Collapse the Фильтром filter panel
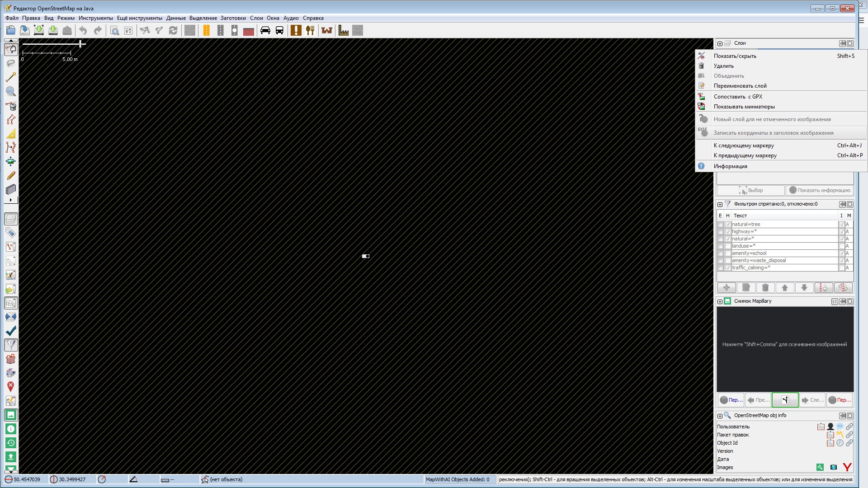 720,204
